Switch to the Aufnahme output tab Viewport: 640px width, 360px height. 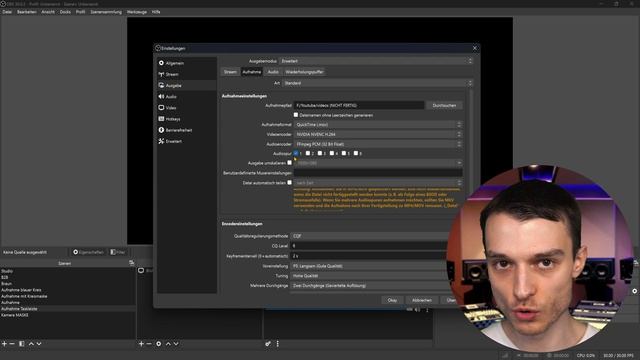click(x=251, y=72)
